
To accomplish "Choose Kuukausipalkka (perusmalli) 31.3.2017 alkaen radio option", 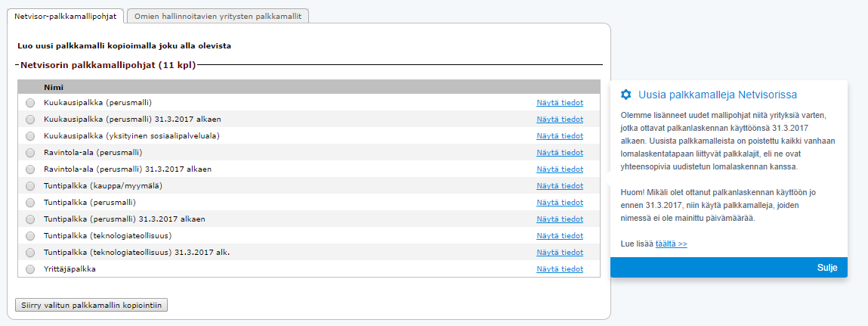I will pyautogui.click(x=30, y=120).
